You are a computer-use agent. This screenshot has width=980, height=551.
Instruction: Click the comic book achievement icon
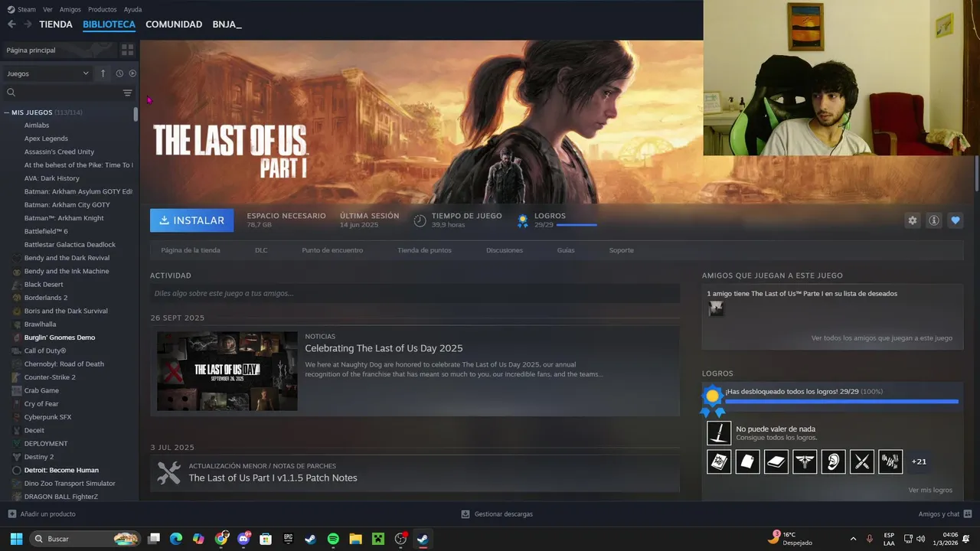(x=719, y=461)
